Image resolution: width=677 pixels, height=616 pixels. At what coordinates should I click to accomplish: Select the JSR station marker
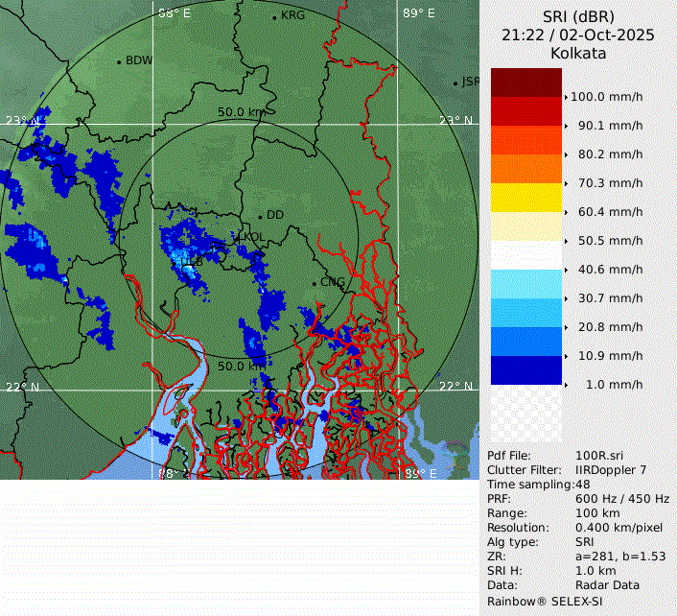point(456,83)
